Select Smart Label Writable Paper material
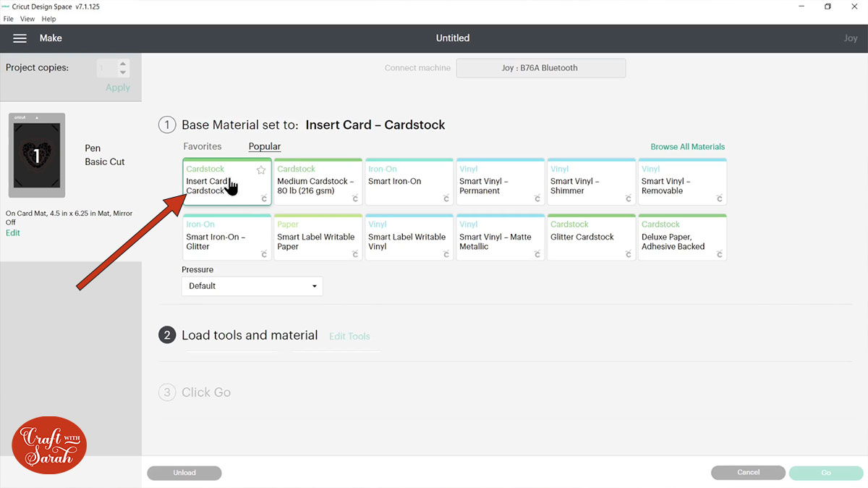 317,237
